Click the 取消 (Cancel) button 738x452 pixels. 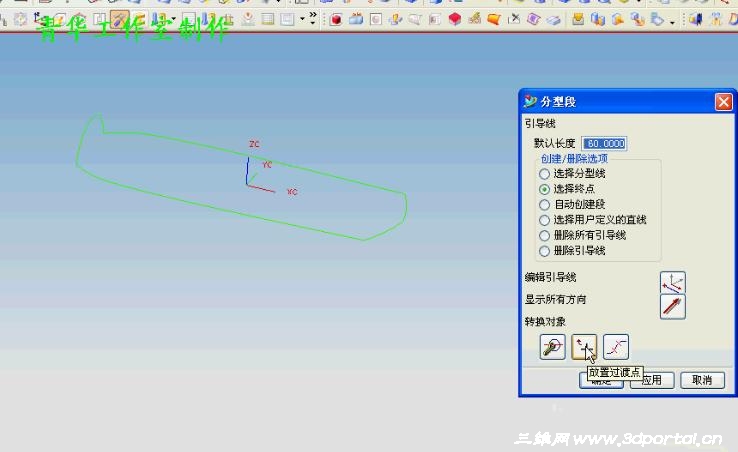pos(702,380)
